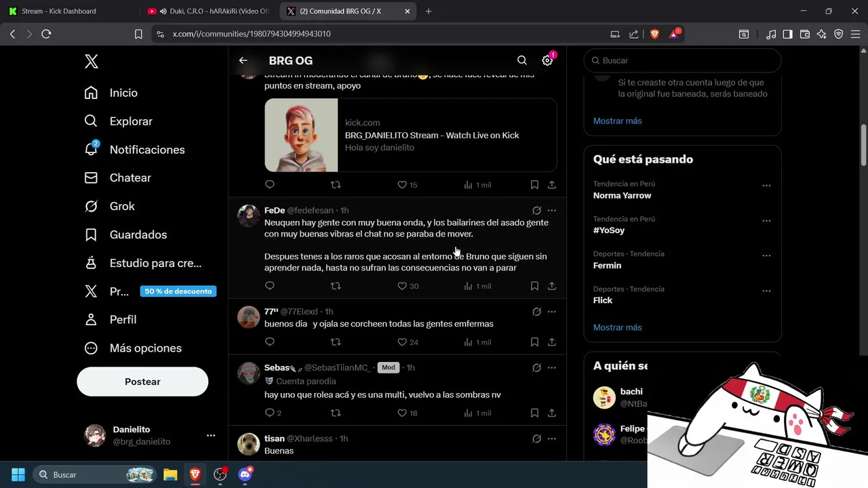Screen dimensions: 868x488
Task: Share Sebas post
Action: (x=552, y=413)
